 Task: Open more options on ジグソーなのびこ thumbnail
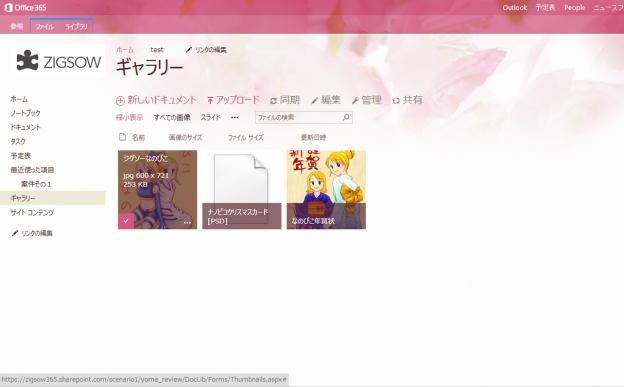[x=187, y=223]
